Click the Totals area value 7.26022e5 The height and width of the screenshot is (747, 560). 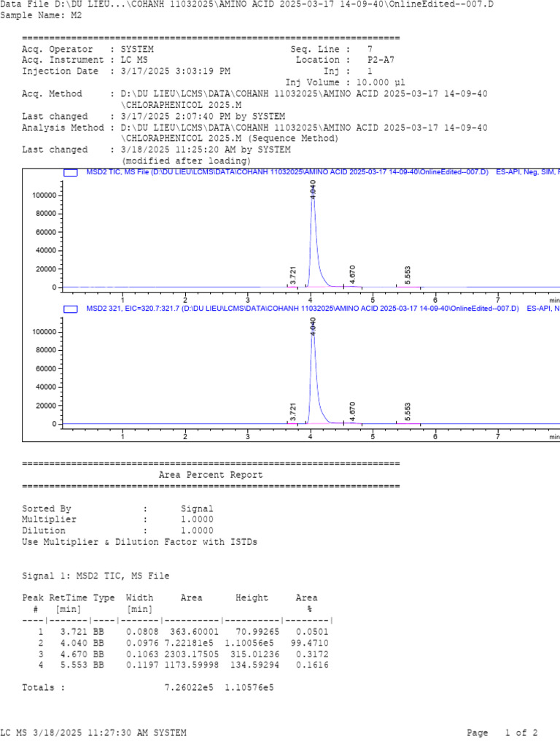coord(189,687)
